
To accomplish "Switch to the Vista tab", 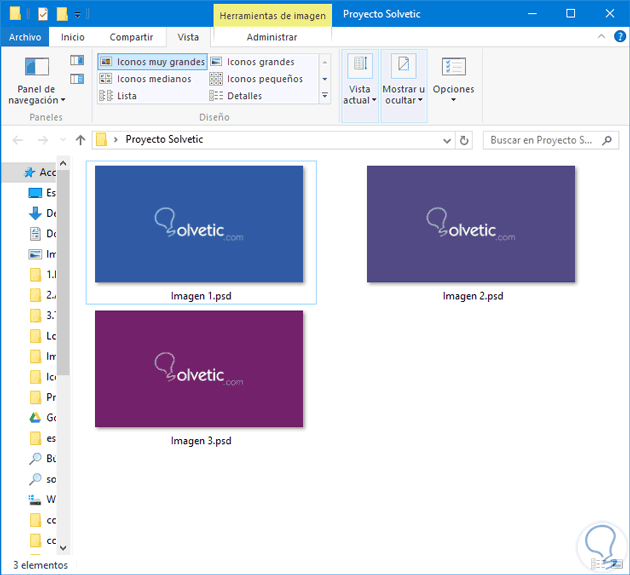I will click(188, 37).
